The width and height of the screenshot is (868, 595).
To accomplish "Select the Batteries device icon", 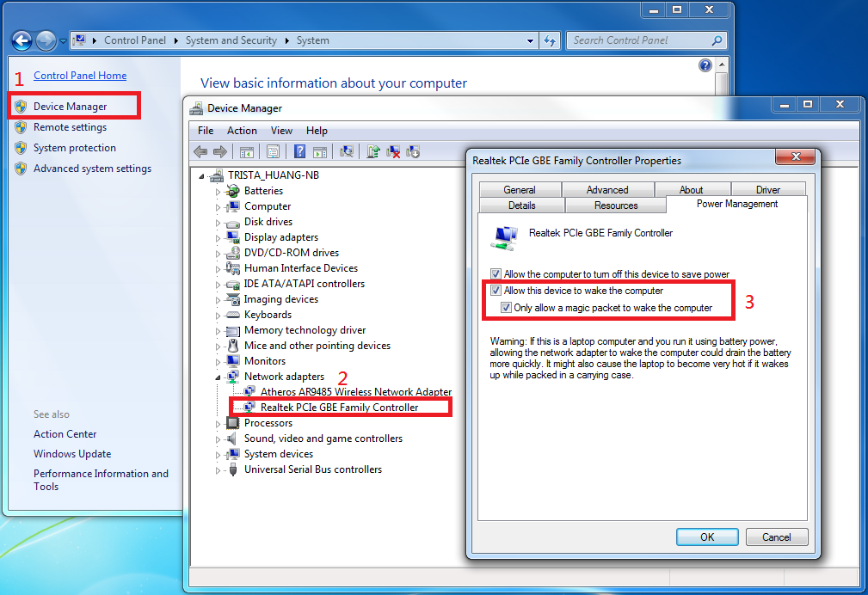I will pos(233,191).
